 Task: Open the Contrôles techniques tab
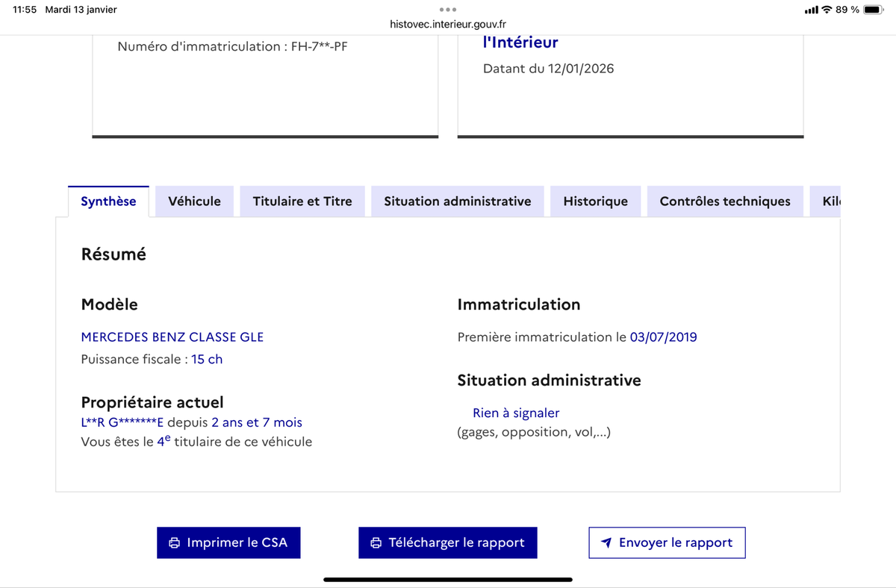coord(725,201)
